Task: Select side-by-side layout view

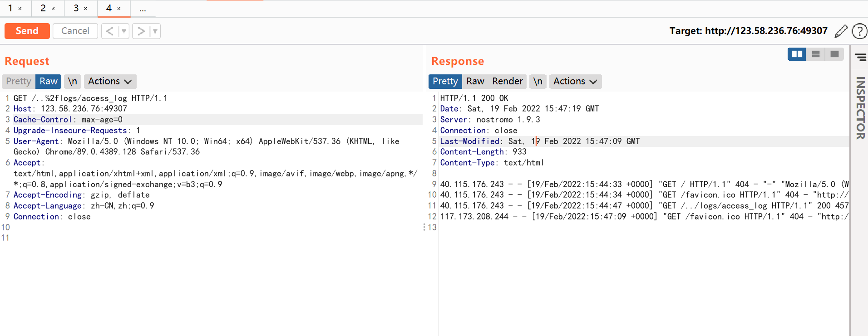Action: (797, 54)
